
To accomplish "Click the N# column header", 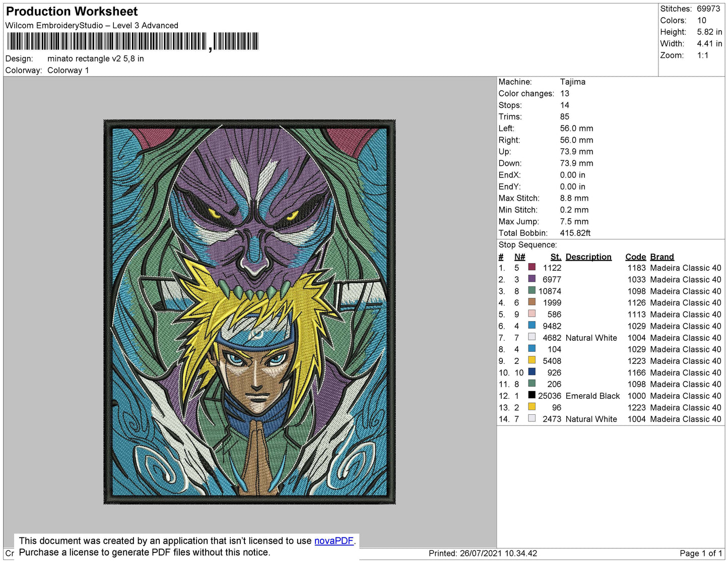I will point(519,257).
